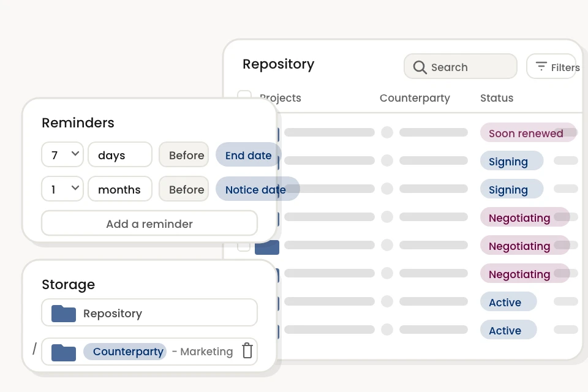The height and width of the screenshot is (392, 588).
Task: Open the 1 number dropdown in Reminders
Action: [x=62, y=189]
